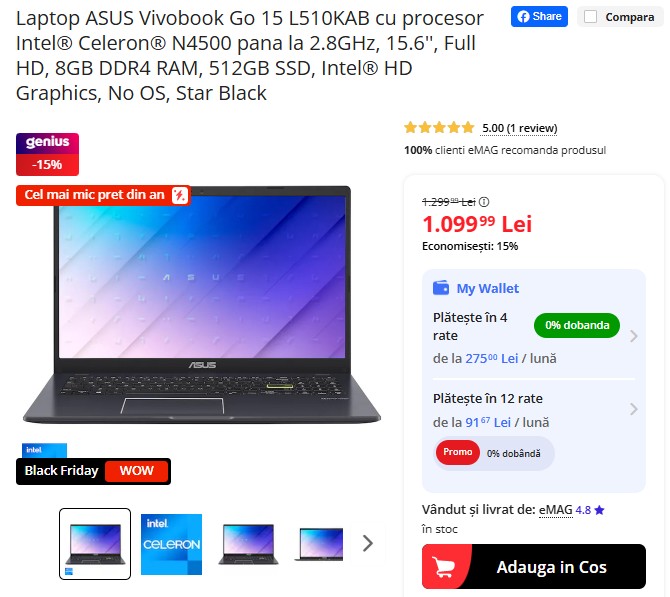The width and height of the screenshot is (670, 597).
Task: Click the lightning icon on price banner
Action: [179, 195]
